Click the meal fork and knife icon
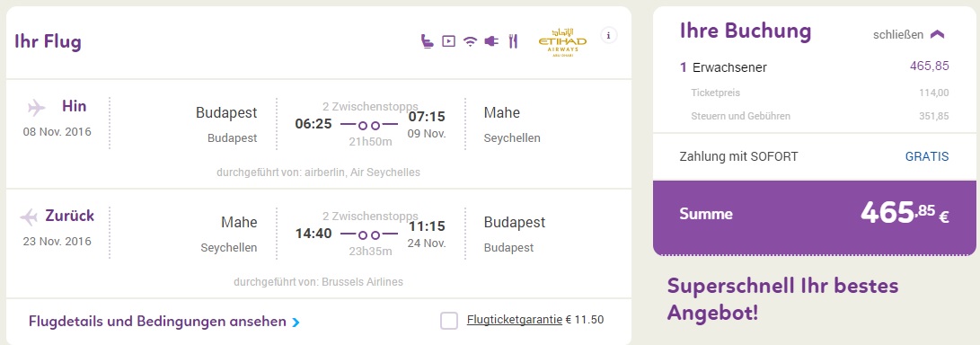This screenshot has height=345, width=980. [x=513, y=42]
